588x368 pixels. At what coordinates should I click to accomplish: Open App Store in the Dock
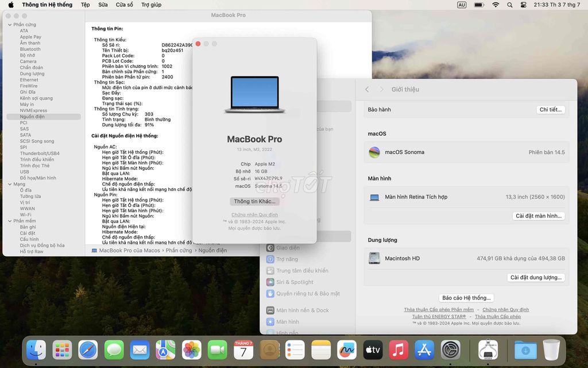click(424, 350)
